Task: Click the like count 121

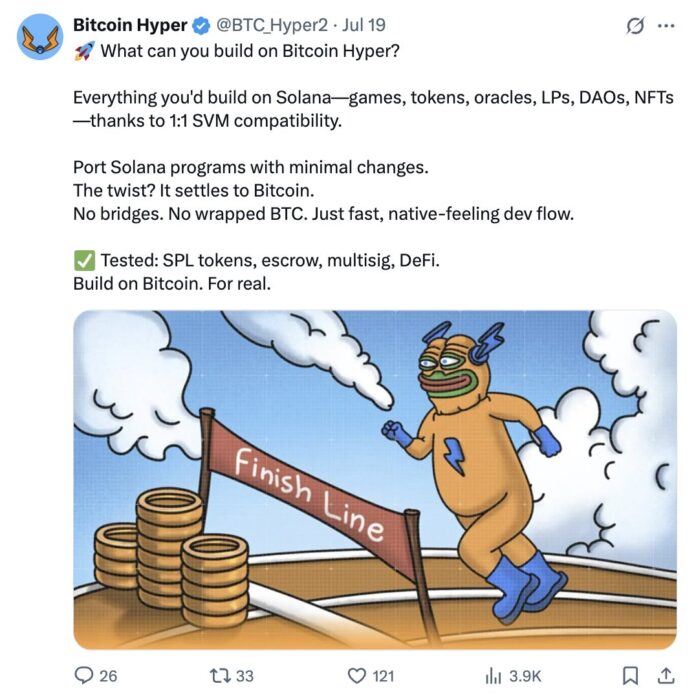Action: click(x=383, y=675)
